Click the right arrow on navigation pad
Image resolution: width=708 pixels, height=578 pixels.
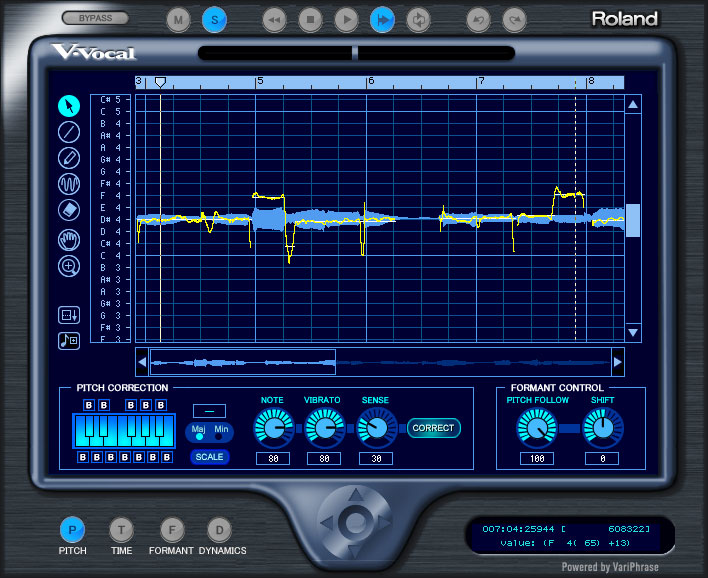click(384, 523)
